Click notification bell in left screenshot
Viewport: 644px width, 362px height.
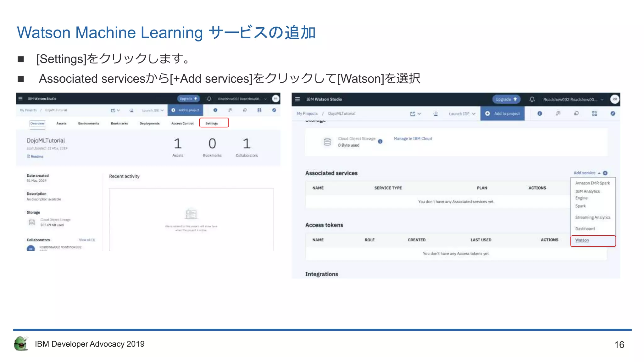point(209,99)
